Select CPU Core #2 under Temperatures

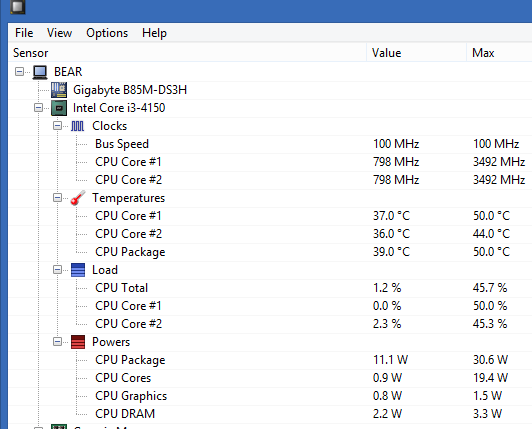coord(129,234)
